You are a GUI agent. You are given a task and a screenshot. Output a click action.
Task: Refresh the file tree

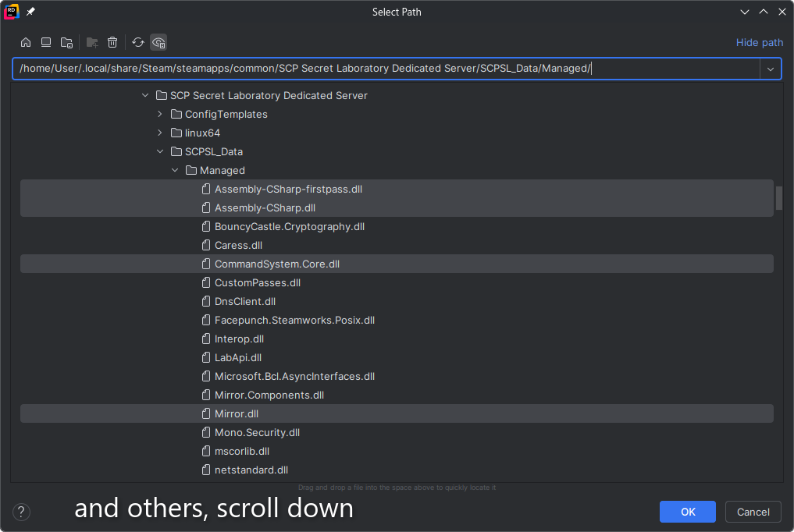(x=138, y=42)
